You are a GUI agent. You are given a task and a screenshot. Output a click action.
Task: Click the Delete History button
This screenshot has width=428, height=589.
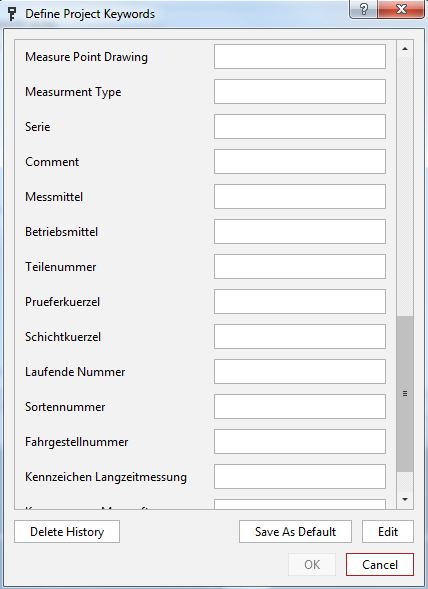click(x=67, y=532)
